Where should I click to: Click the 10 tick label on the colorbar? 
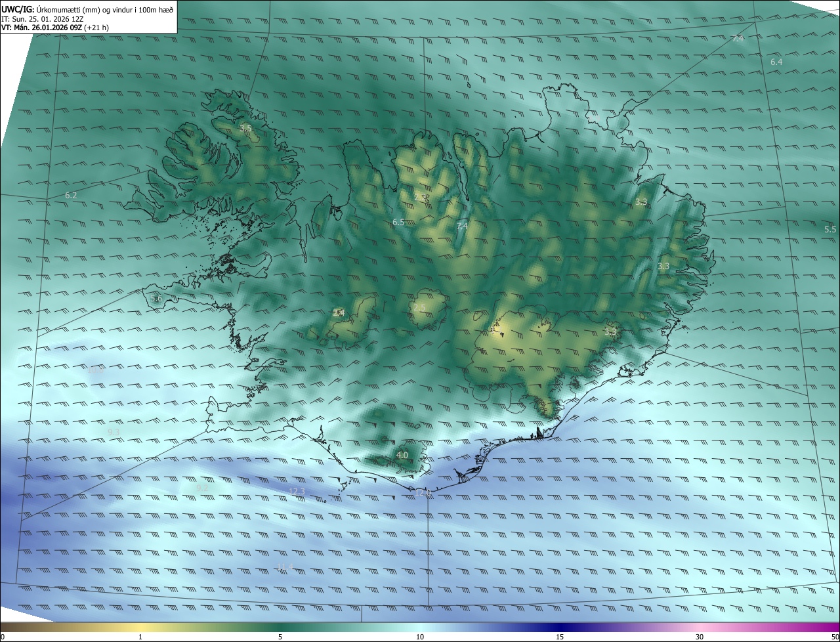coord(420,637)
